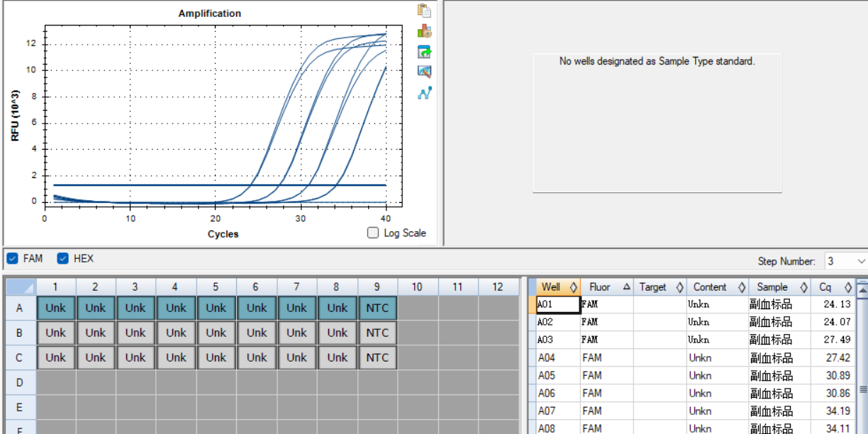Select well B2 Unk in plate
The width and height of the screenshot is (868, 434).
(96, 333)
